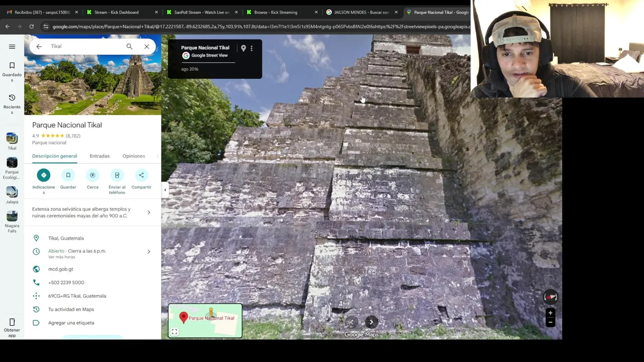Close the JAILSON MENDES tab
Image resolution: width=644 pixels, height=362 pixels.
click(x=396, y=12)
